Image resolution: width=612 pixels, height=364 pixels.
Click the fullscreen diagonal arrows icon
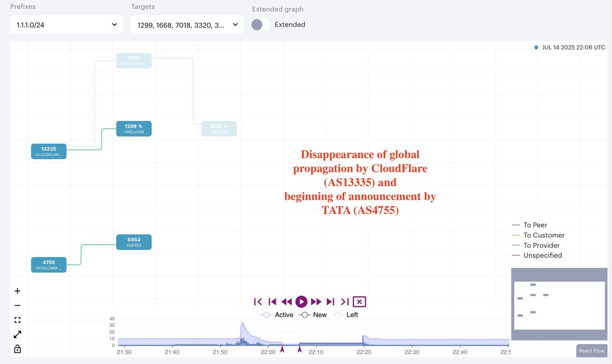tap(17, 334)
